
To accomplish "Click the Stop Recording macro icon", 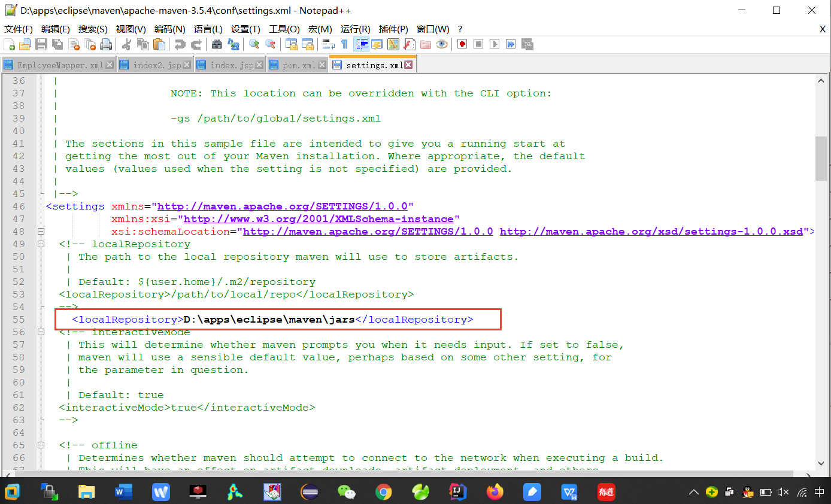I will coord(478,44).
